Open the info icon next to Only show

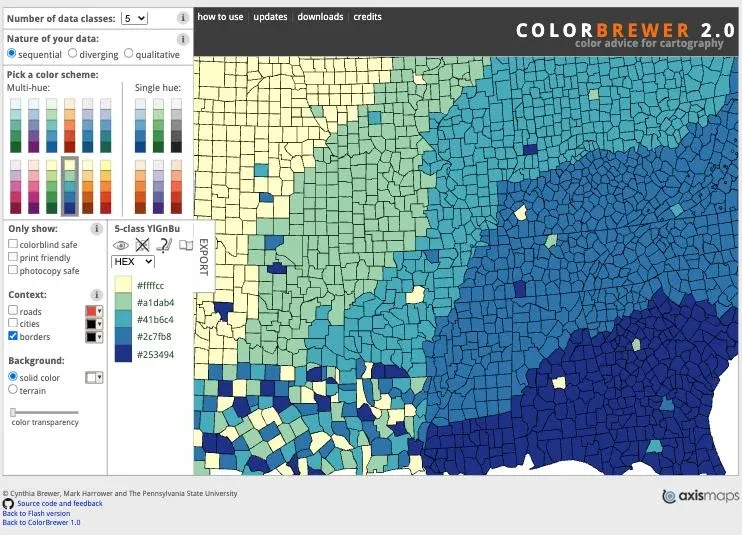coord(97,229)
